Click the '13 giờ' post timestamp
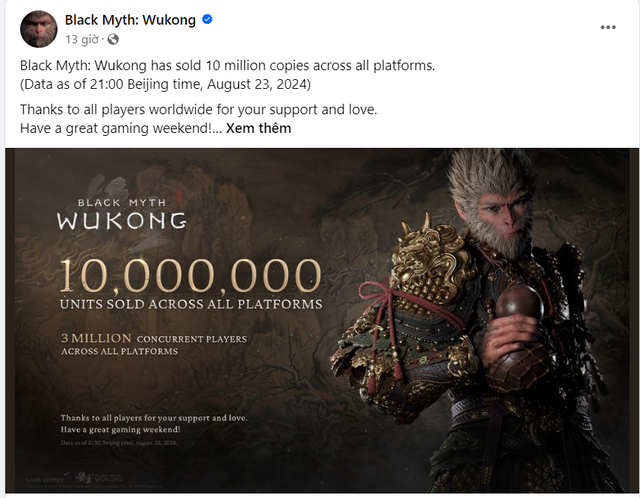Image resolution: width=640 pixels, height=498 pixels. click(x=83, y=39)
